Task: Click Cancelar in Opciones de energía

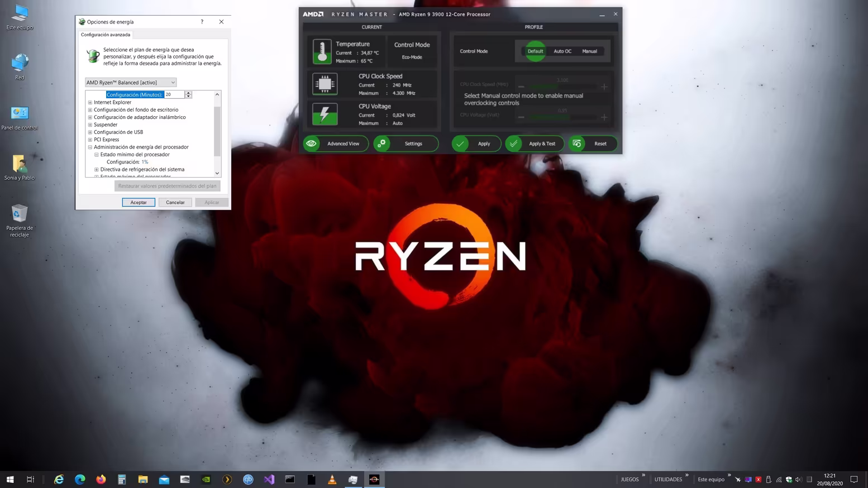Action: coord(175,202)
